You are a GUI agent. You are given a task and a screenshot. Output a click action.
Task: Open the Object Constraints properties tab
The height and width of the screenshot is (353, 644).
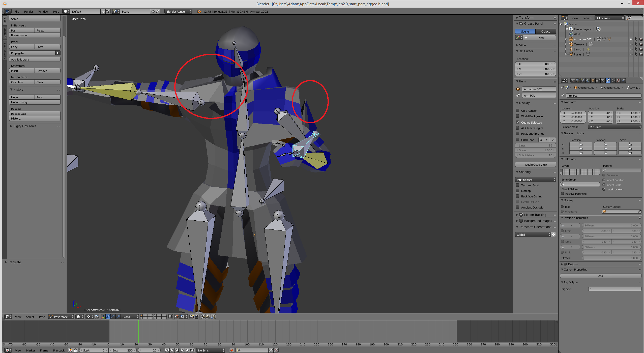point(598,80)
